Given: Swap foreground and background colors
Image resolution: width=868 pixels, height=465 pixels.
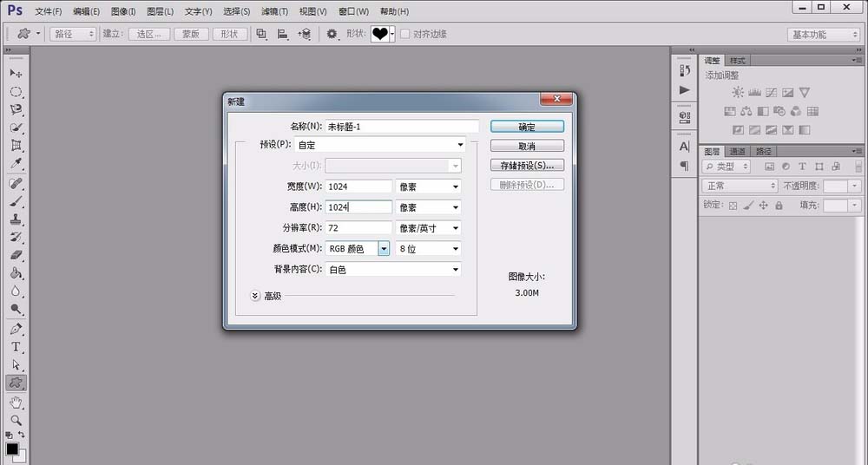Looking at the screenshot, I should point(21,435).
